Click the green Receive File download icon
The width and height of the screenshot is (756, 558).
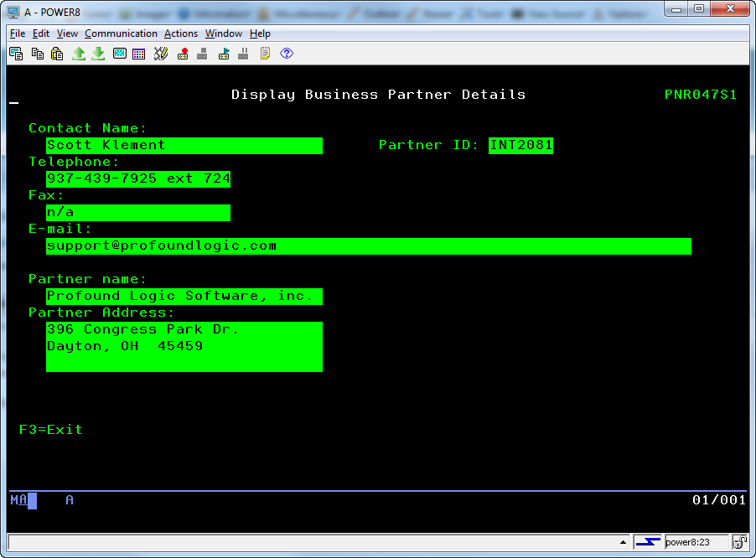point(98,54)
